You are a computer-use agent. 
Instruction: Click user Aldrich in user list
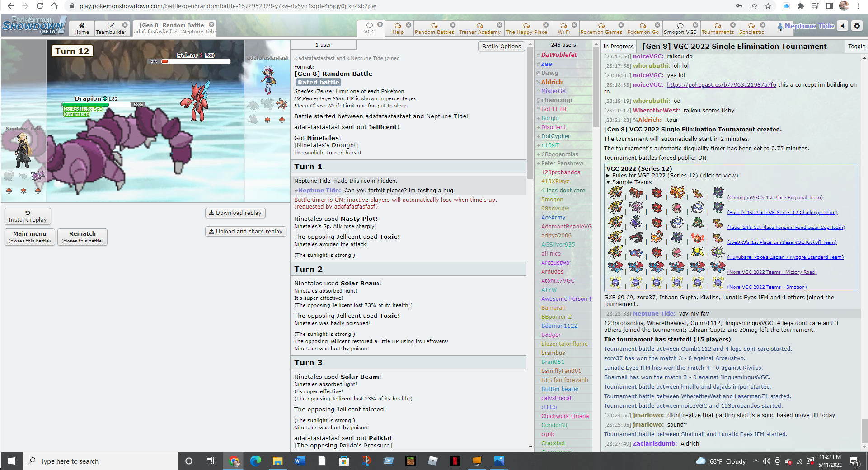tap(552, 82)
